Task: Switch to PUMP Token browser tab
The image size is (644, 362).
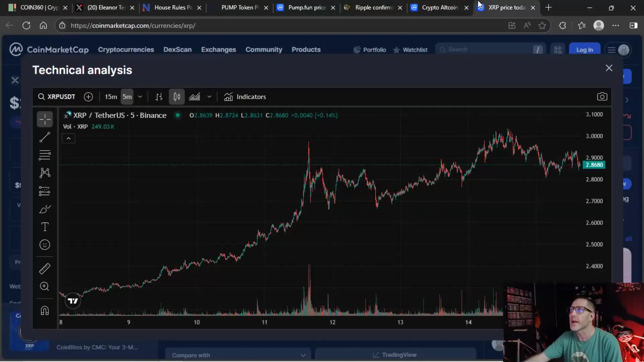Action: pos(239,7)
